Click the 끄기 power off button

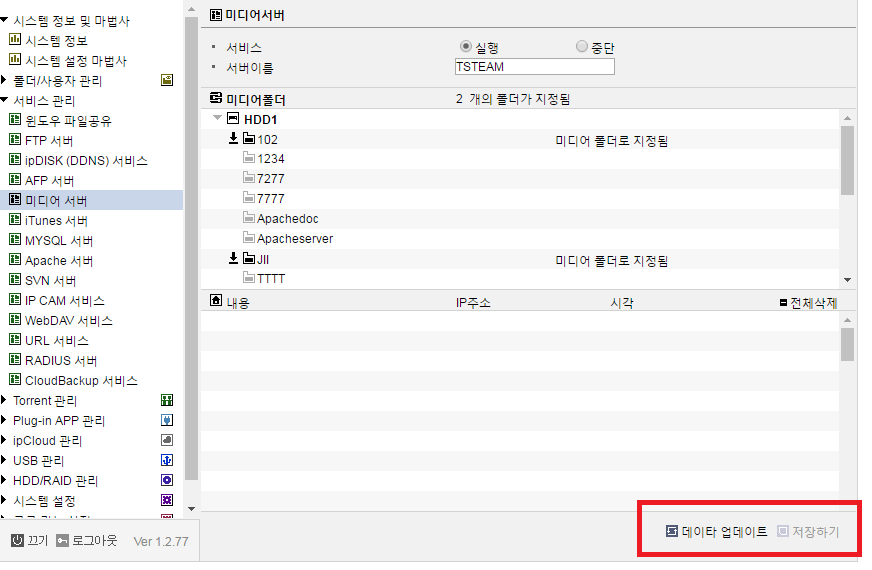[30, 541]
